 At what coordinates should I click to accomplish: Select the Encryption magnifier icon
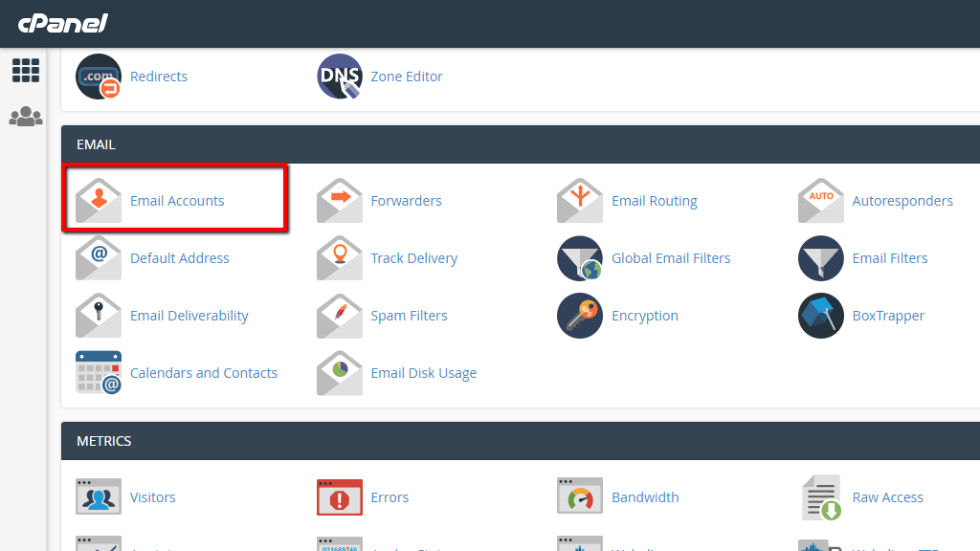[580, 316]
